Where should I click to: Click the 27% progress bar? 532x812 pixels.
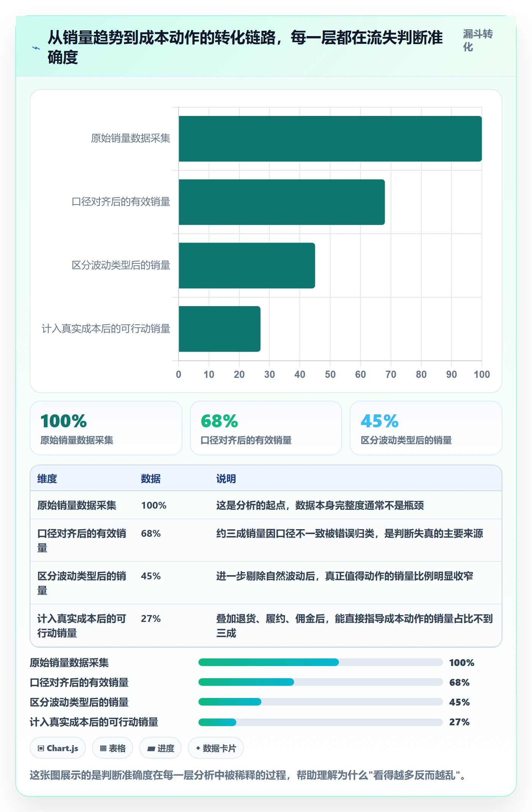320,722
